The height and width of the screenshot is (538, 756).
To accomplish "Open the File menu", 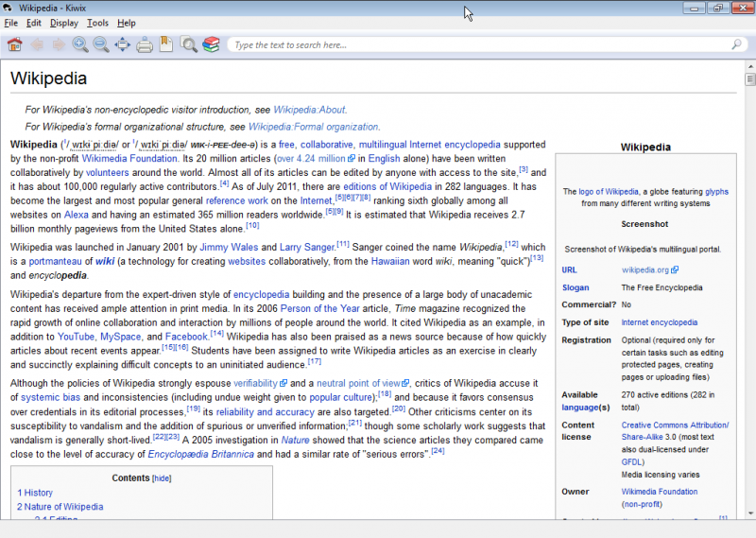I will 10,23.
